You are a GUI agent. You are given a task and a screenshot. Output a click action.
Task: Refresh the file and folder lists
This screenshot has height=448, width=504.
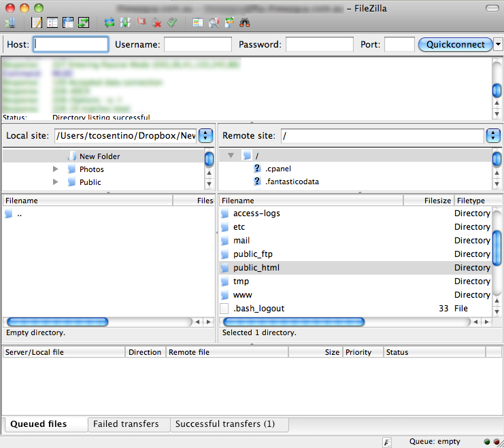click(x=110, y=23)
